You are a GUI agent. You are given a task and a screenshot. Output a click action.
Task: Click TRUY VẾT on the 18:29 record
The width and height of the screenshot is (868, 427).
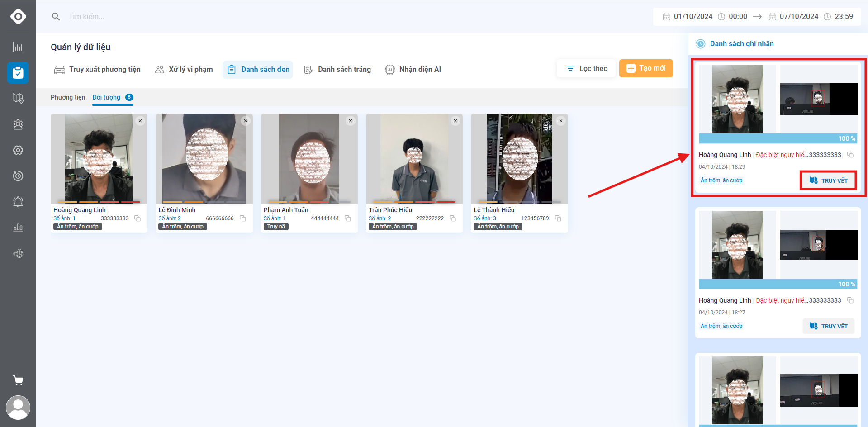coord(828,180)
